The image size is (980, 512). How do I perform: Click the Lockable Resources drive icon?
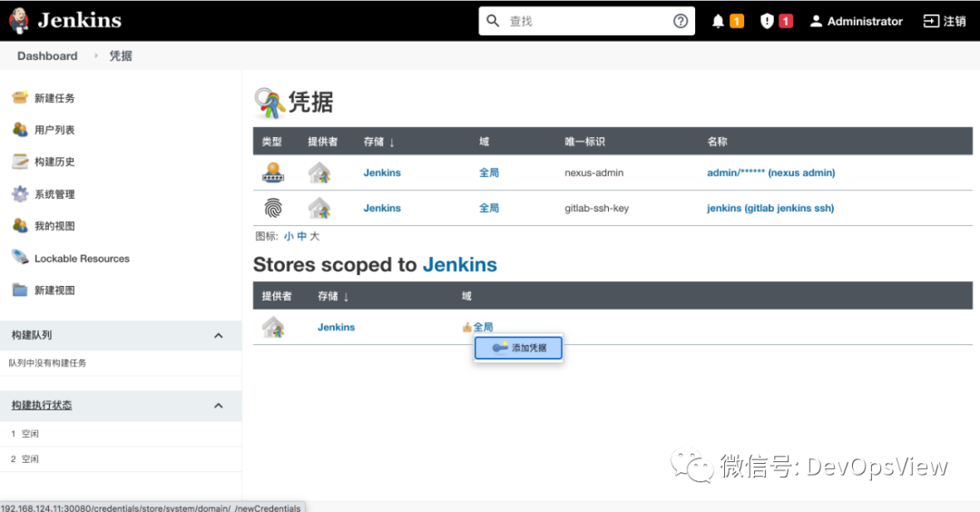pyautogui.click(x=20, y=258)
